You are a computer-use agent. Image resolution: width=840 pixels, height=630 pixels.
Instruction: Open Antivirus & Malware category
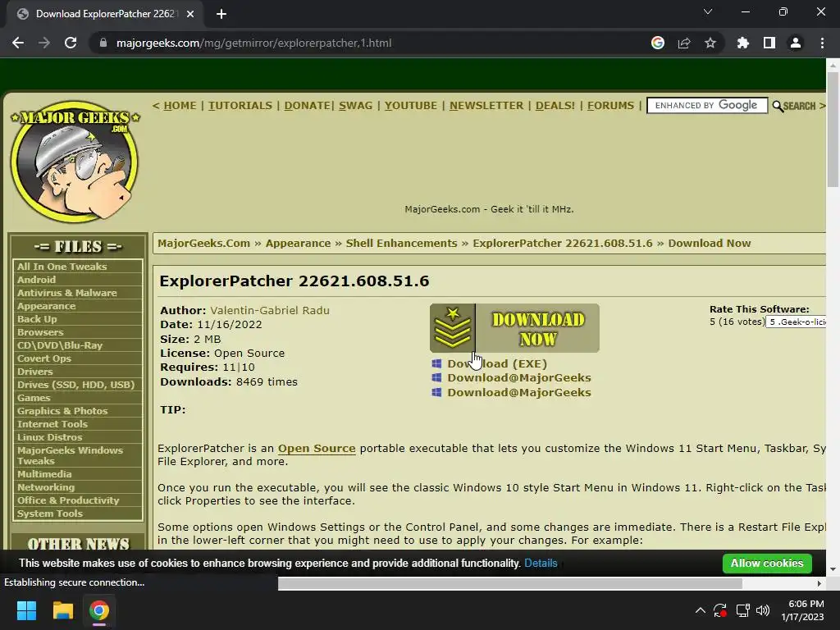67,293
